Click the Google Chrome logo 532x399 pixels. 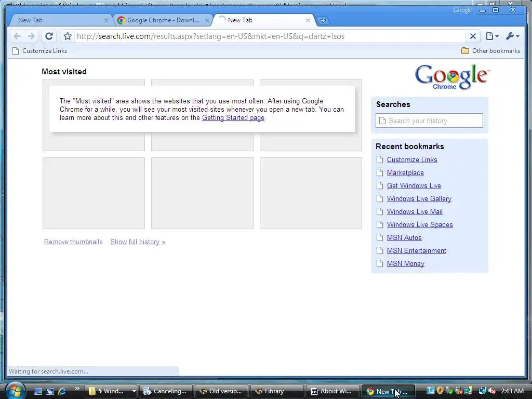click(x=452, y=77)
